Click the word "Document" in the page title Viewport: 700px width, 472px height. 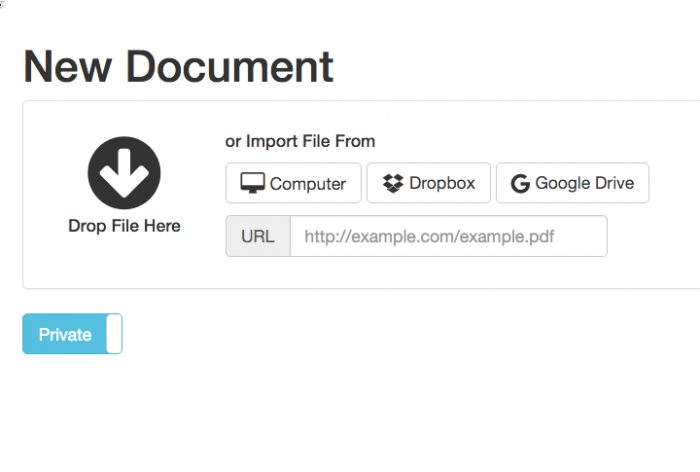coord(230,66)
